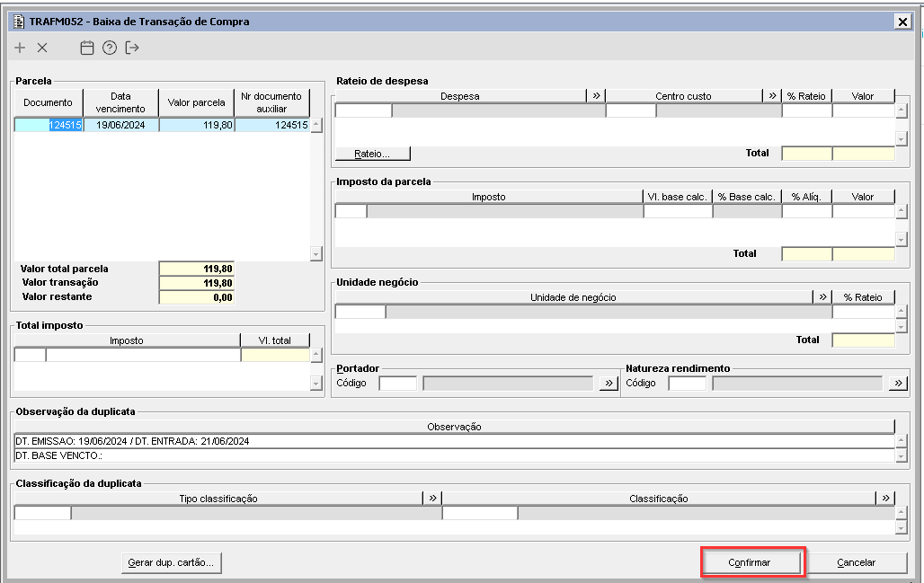Open the calendar toolbar icon
The width and height of the screenshot is (924, 583).
87,48
